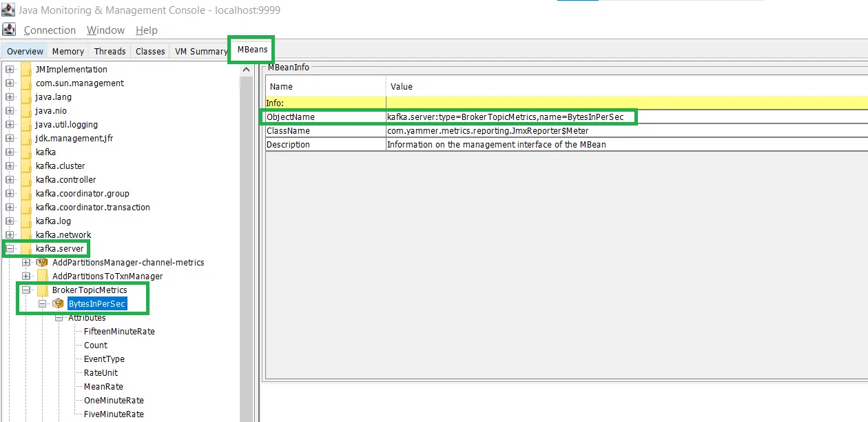Collapse the Attributes node
This screenshot has height=422, width=868.
[59, 318]
